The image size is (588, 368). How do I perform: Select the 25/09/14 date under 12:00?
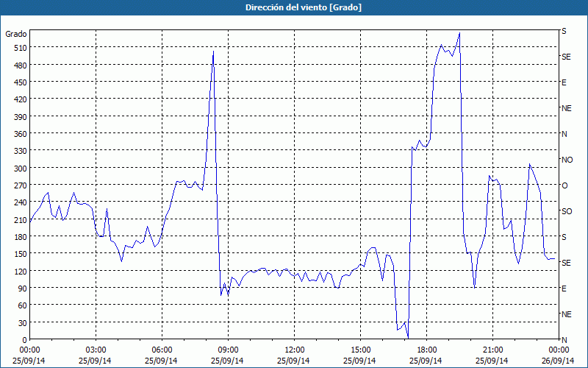pos(293,361)
